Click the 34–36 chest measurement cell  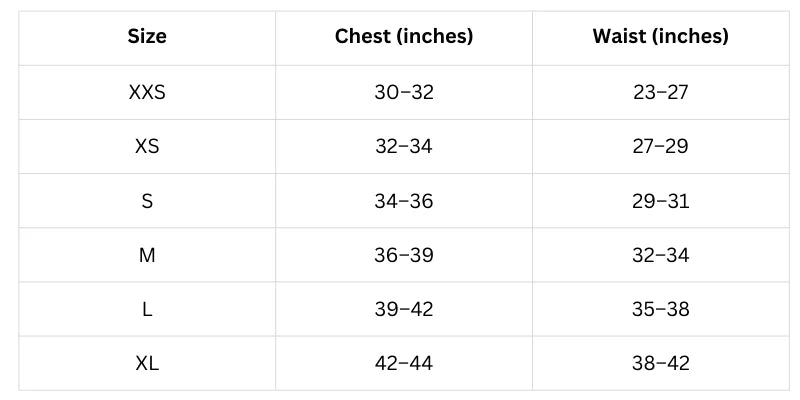click(x=404, y=201)
